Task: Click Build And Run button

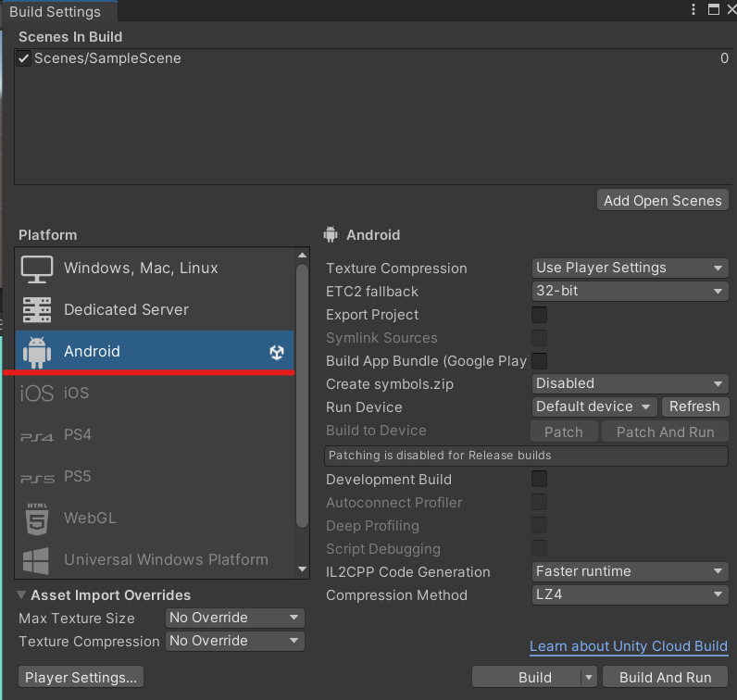Action: (x=665, y=678)
